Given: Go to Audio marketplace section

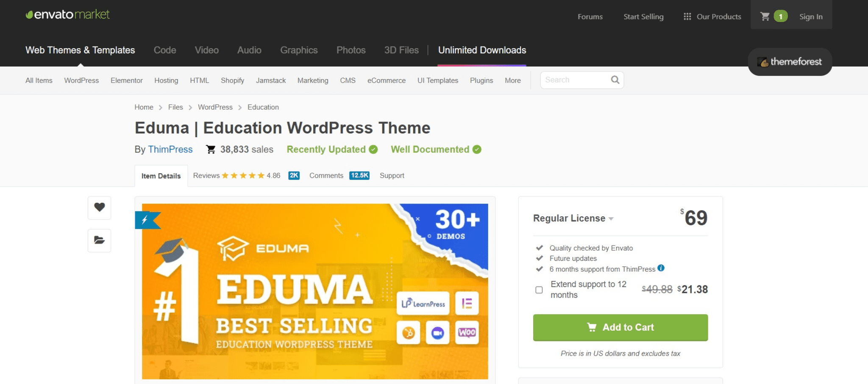Looking at the screenshot, I should click(x=249, y=50).
